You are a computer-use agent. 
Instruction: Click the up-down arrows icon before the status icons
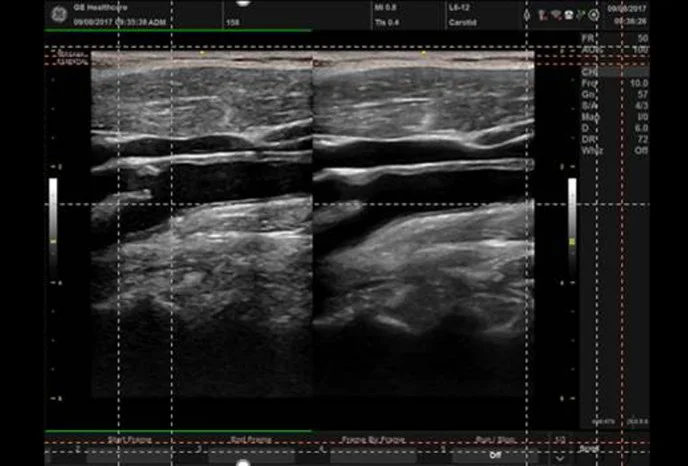coord(527,15)
